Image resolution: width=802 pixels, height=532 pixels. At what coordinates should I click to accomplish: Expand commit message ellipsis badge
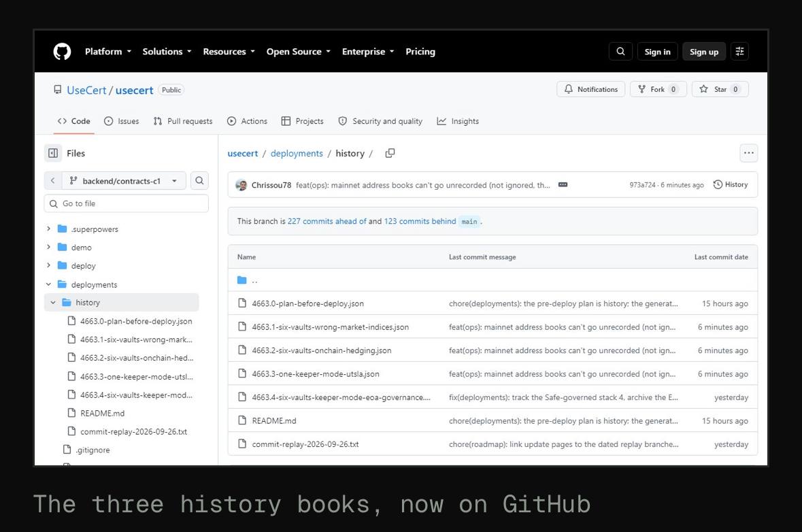tap(563, 184)
